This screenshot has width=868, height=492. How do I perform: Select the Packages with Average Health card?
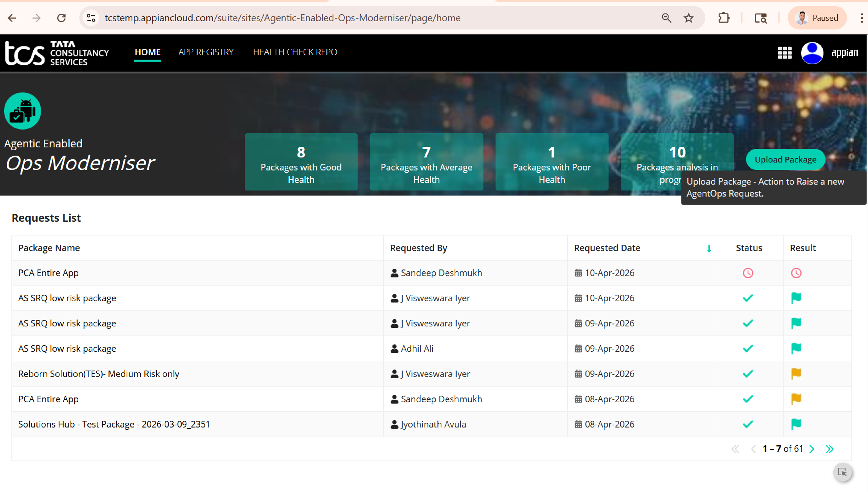click(x=426, y=162)
